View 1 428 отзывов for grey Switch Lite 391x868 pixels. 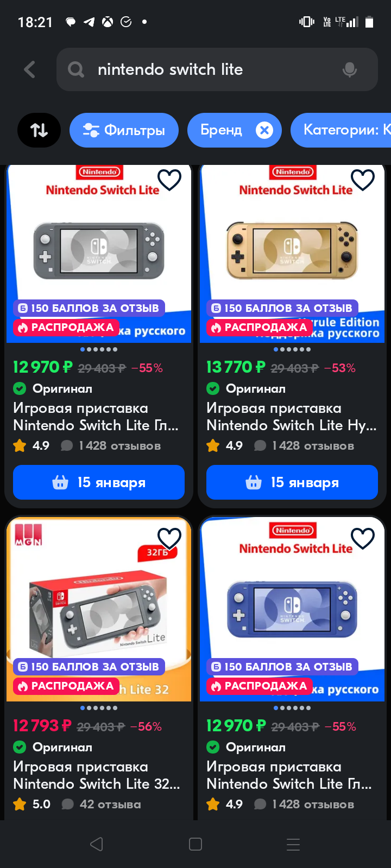(x=119, y=446)
